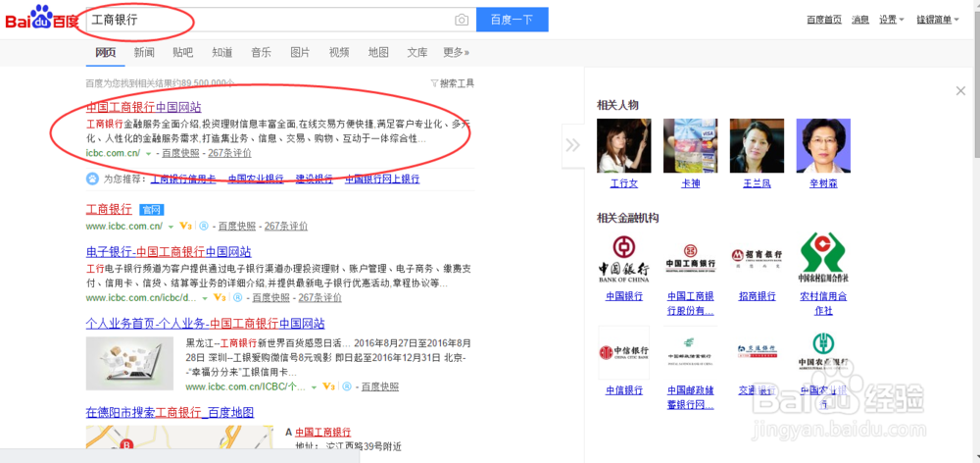Screen dimensions: 980x463
Task: Click the 卡神 photo
Action: (x=691, y=146)
